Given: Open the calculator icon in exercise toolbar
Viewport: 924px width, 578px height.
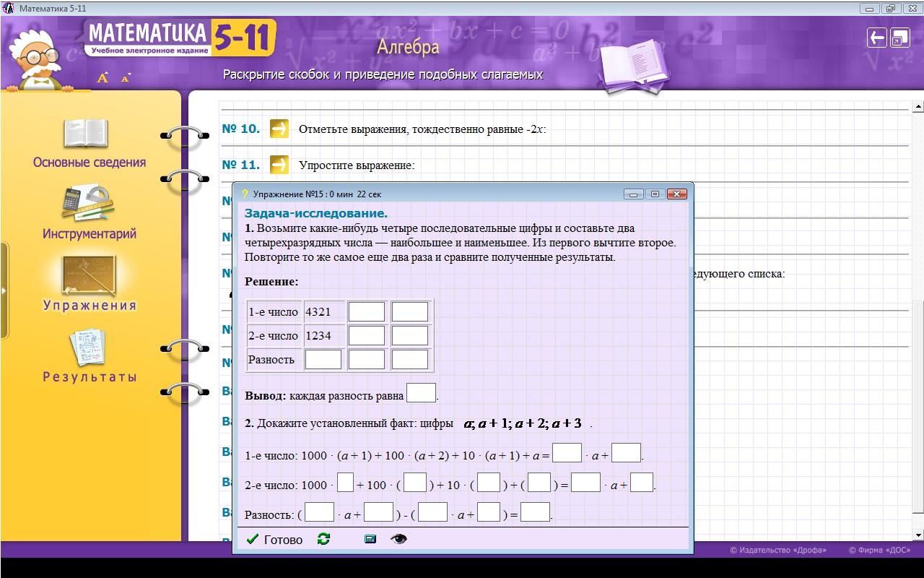Looking at the screenshot, I should point(370,539).
